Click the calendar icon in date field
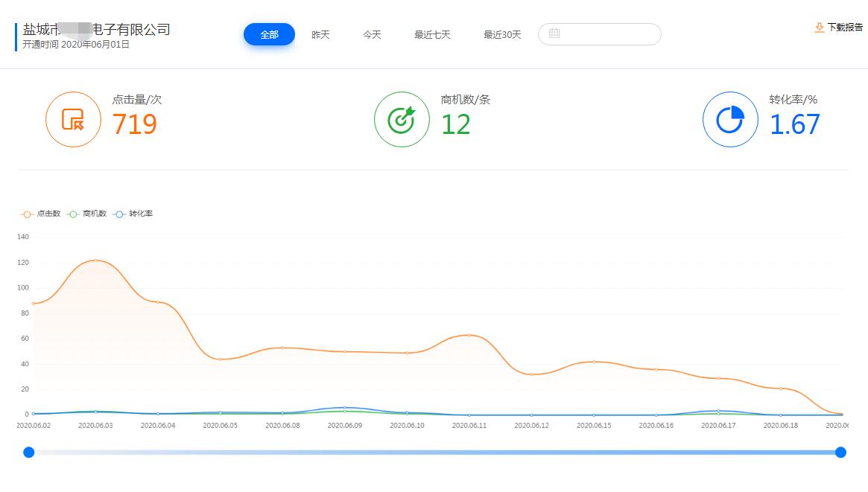 point(554,33)
